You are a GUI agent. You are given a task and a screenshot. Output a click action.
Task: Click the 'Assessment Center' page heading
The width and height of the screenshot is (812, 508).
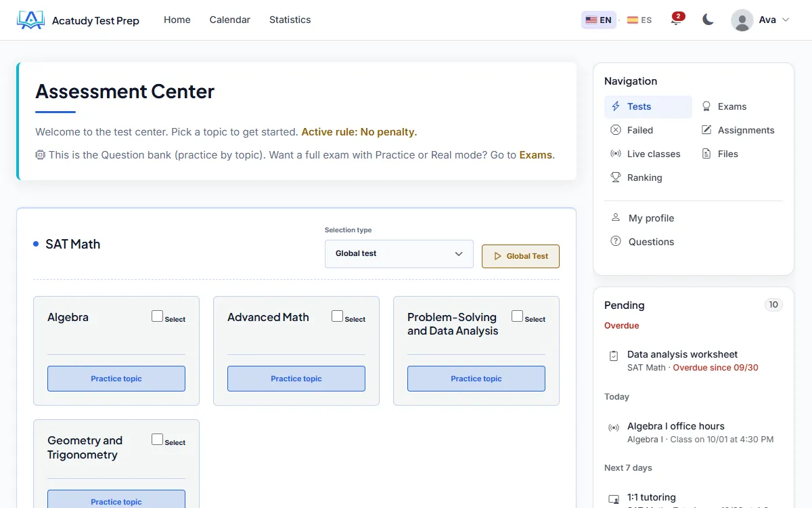pos(125,91)
